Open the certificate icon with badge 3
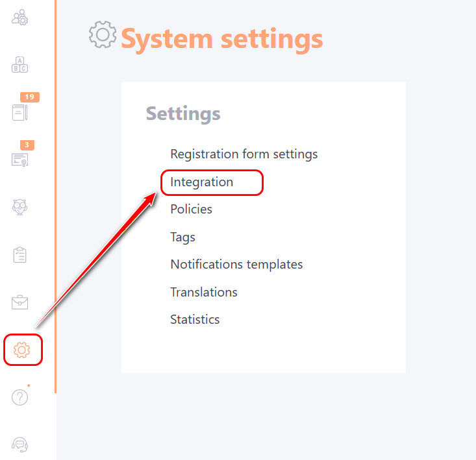Screen dimensions: 476x460 20,159
